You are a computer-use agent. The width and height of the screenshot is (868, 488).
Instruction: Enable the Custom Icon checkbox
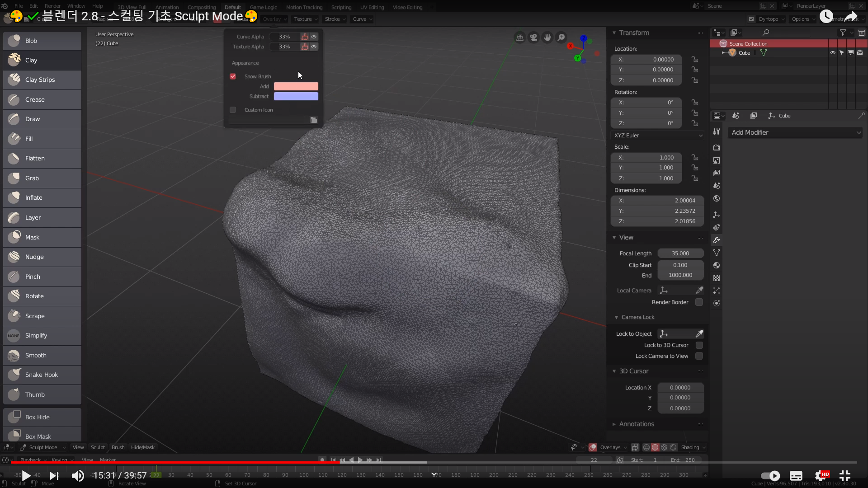click(x=233, y=110)
